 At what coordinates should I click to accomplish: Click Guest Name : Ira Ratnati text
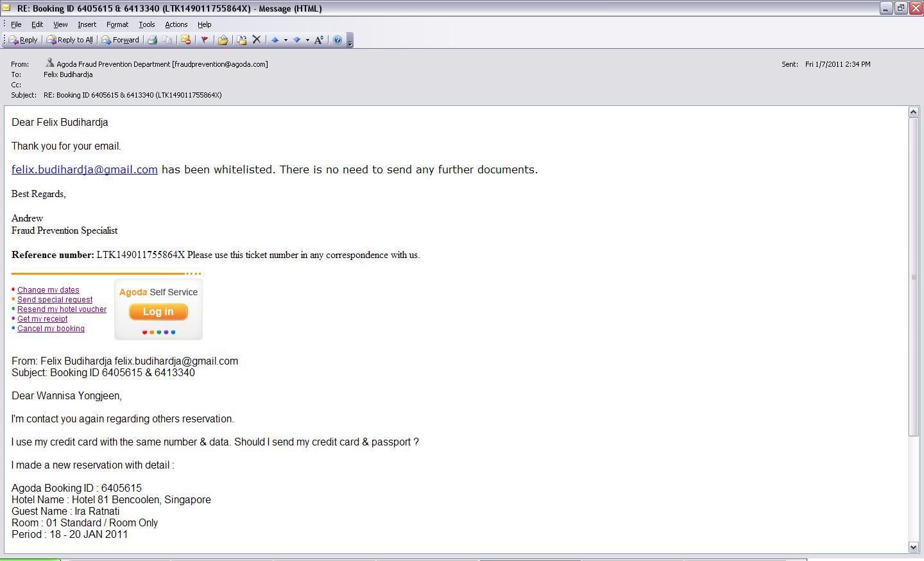tap(65, 512)
